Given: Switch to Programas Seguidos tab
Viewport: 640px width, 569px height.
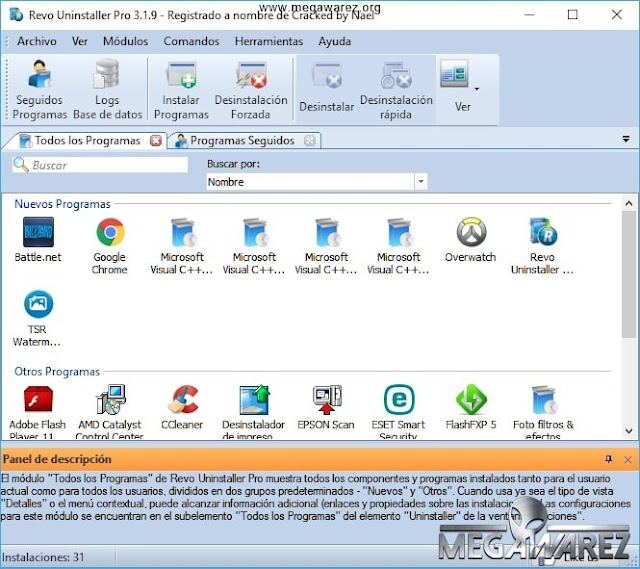Looking at the screenshot, I should coord(242,141).
